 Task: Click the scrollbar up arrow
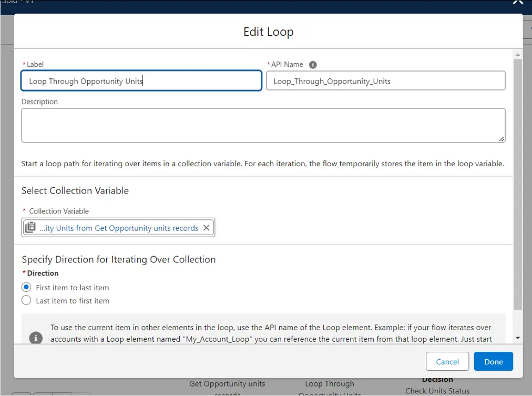518,55
